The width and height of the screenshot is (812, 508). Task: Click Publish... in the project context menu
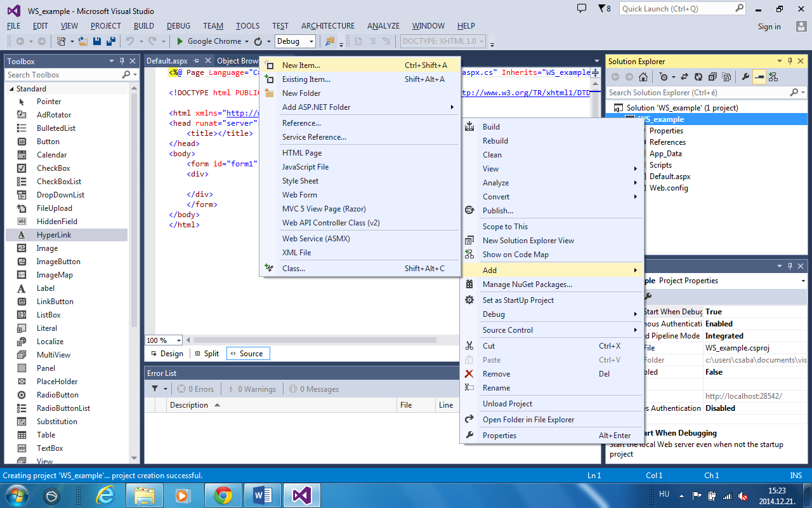tap(551, 211)
